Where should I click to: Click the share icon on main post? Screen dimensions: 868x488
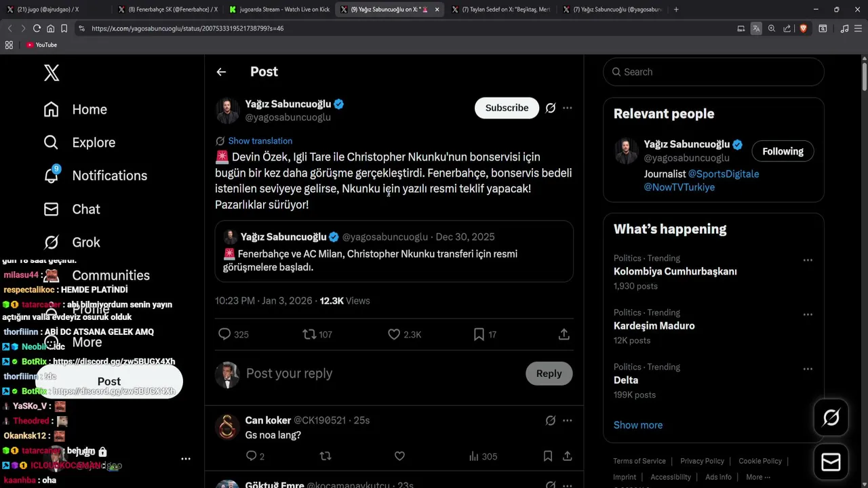pyautogui.click(x=564, y=334)
